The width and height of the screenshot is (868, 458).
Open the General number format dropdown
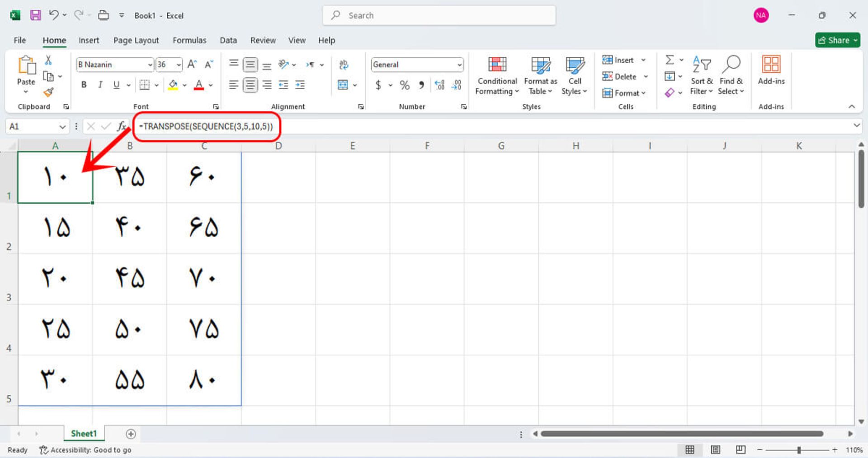[459, 65]
